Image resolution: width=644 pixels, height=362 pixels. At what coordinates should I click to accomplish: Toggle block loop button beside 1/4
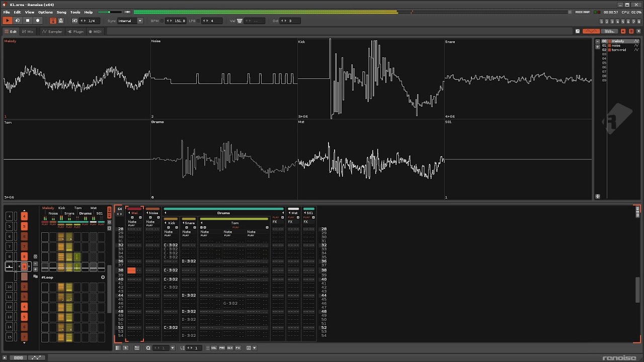coord(75,21)
